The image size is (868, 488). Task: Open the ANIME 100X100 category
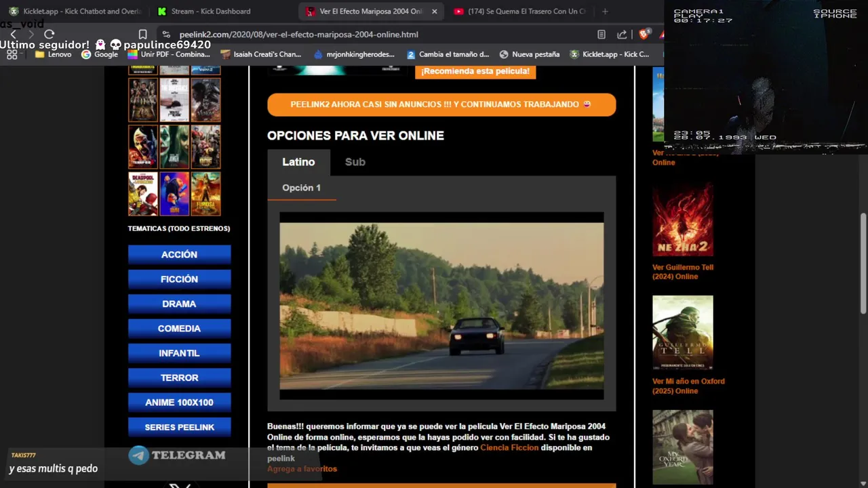179,403
